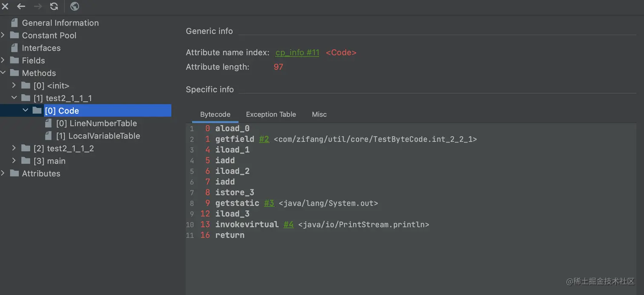Screen dimensions: 644x295
Task: Click the globe web icon
Action: click(x=75, y=6)
